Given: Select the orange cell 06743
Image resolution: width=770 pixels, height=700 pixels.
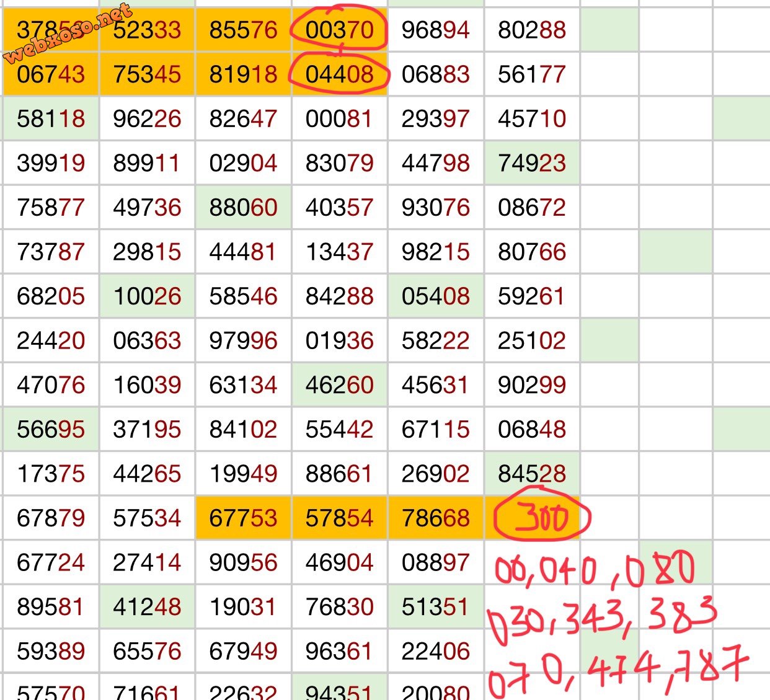Looking at the screenshot, I should (51, 74).
